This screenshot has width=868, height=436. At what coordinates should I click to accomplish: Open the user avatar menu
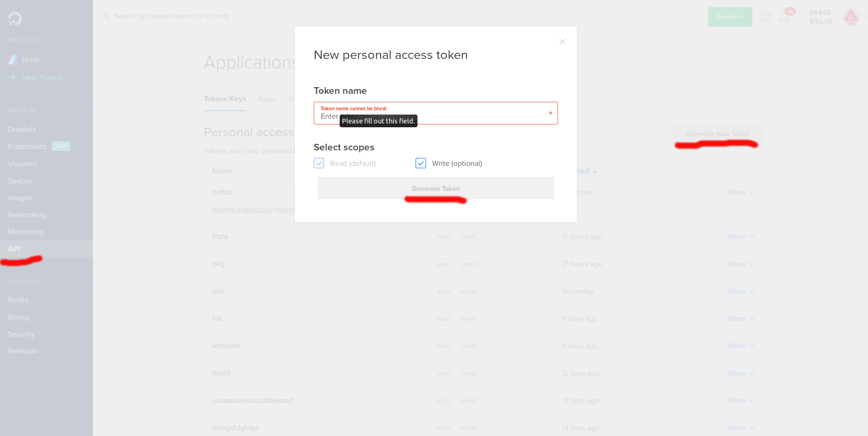coord(851,17)
